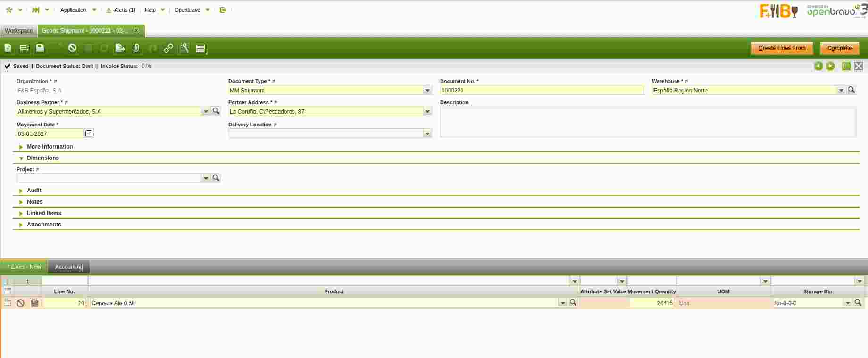Close the form with X icon
The width and height of the screenshot is (868, 358).
tap(859, 66)
